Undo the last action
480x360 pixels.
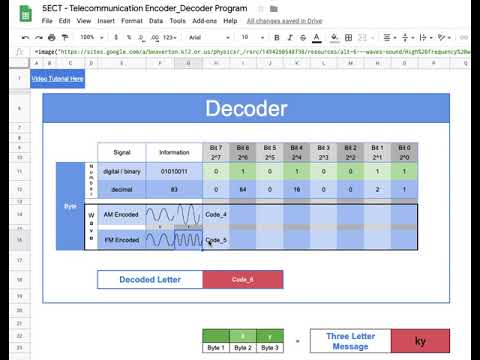point(25,37)
